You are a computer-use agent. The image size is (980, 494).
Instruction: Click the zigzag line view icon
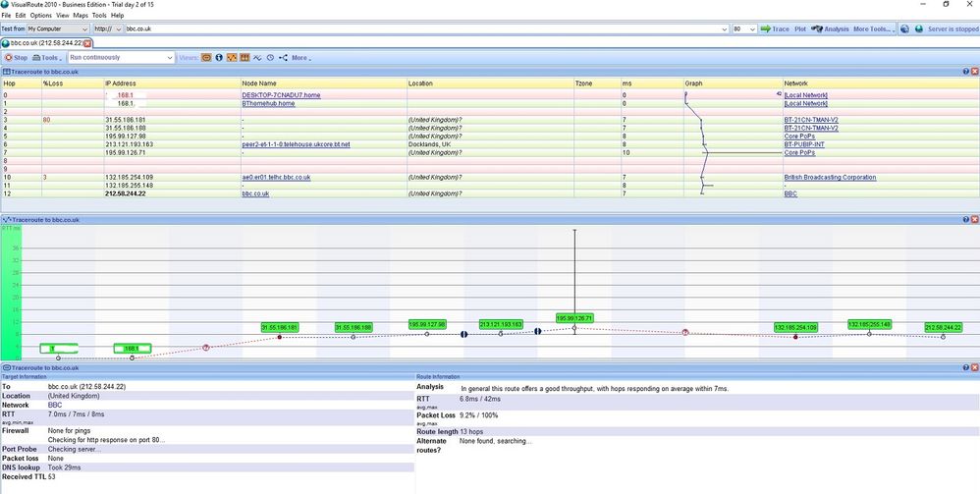(x=257, y=58)
